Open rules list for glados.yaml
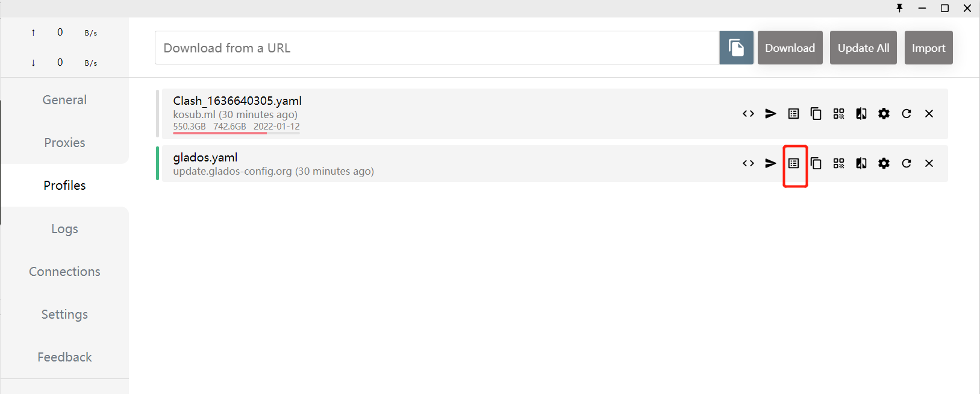 (794, 163)
